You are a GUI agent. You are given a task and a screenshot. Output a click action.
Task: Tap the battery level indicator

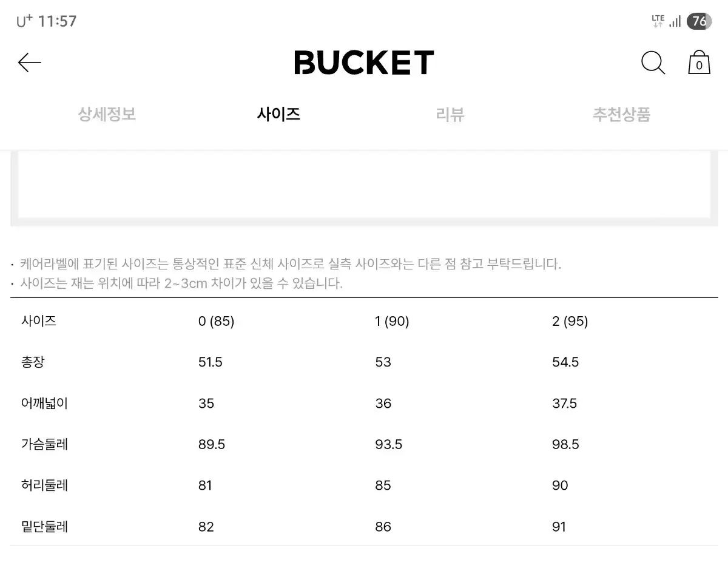[699, 21]
